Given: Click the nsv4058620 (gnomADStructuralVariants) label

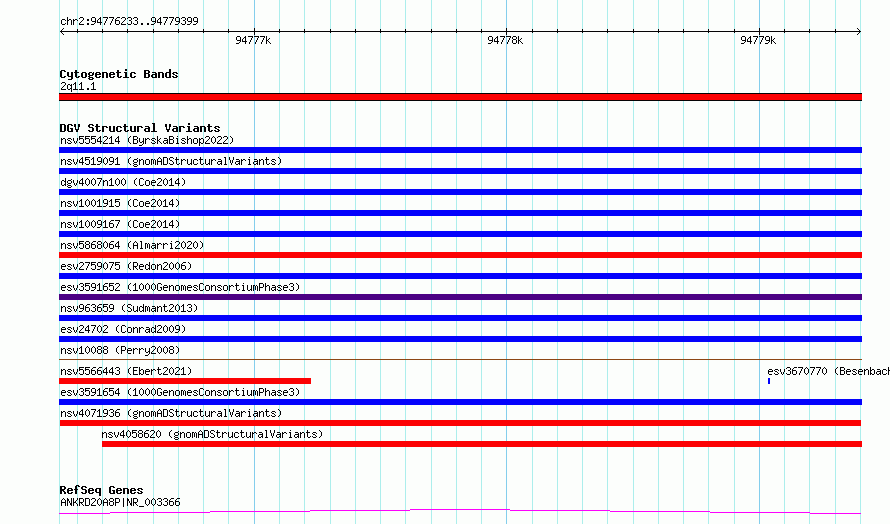Looking at the screenshot, I should pyautogui.click(x=212, y=434).
